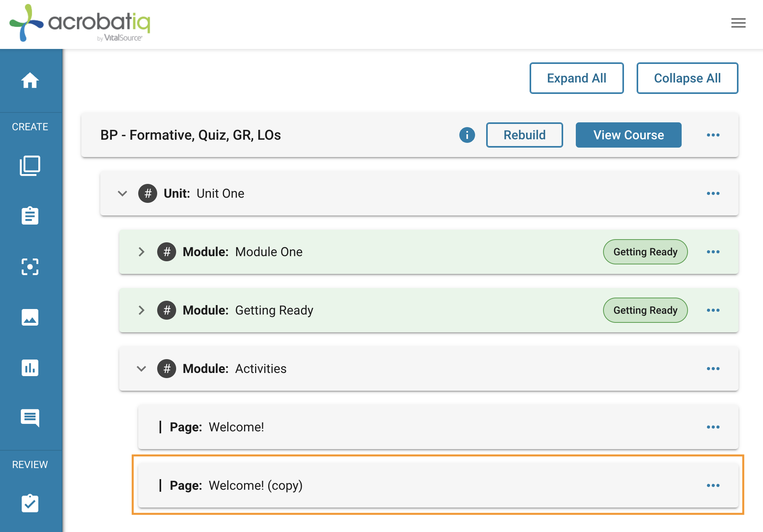763x532 pixels.
Task: Click the blue course info icon
Action: tap(467, 135)
